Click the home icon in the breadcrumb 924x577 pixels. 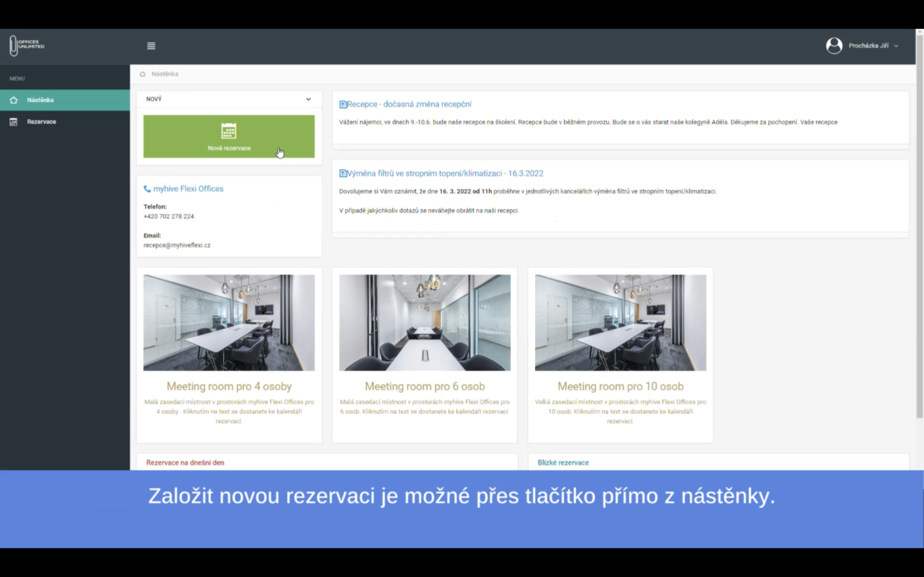coord(142,74)
